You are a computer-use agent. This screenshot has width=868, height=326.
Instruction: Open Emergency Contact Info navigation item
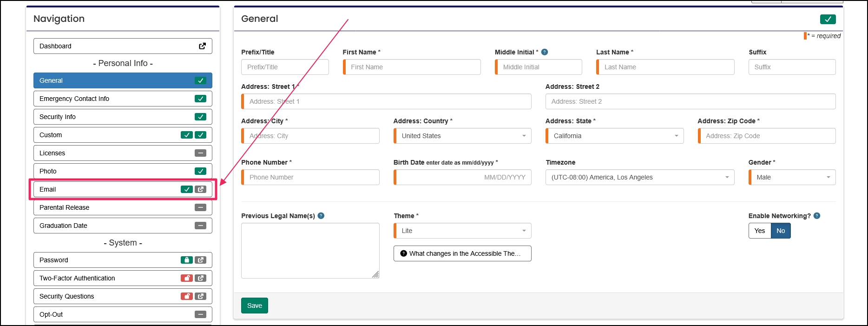click(123, 99)
